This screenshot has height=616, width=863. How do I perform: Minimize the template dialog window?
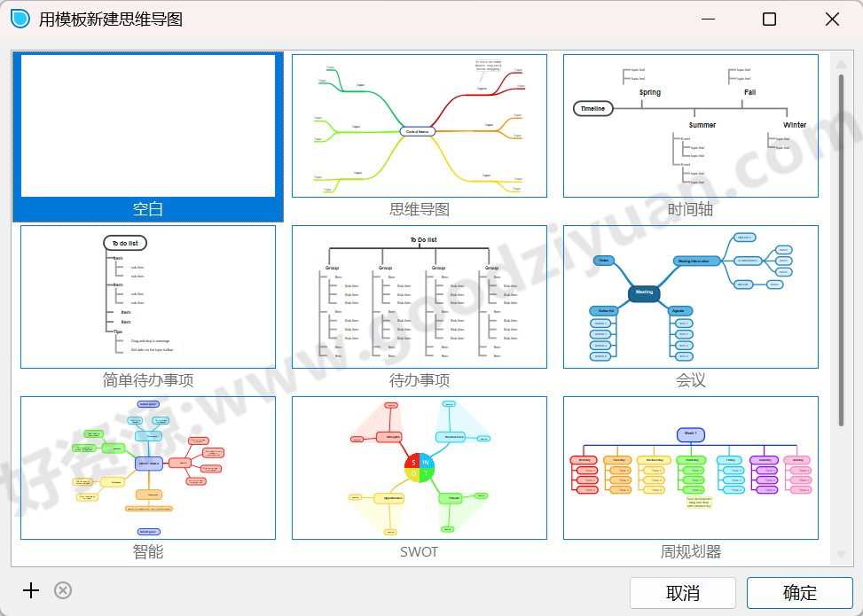(x=707, y=19)
